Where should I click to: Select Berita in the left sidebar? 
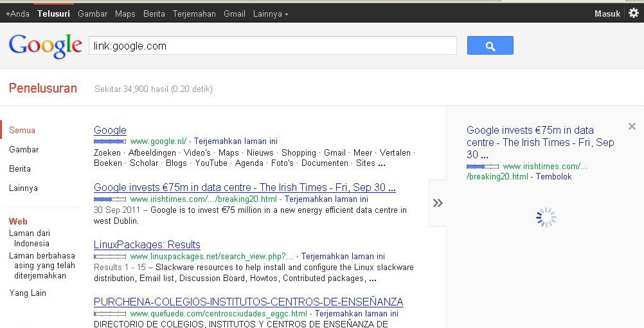tap(20, 169)
